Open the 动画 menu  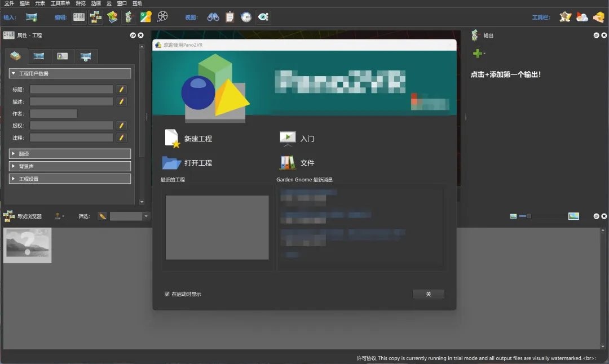click(x=96, y=3)
